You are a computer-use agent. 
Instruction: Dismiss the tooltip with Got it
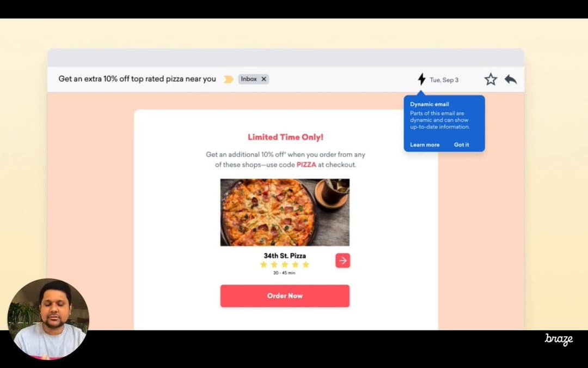(x=461, y=144)
